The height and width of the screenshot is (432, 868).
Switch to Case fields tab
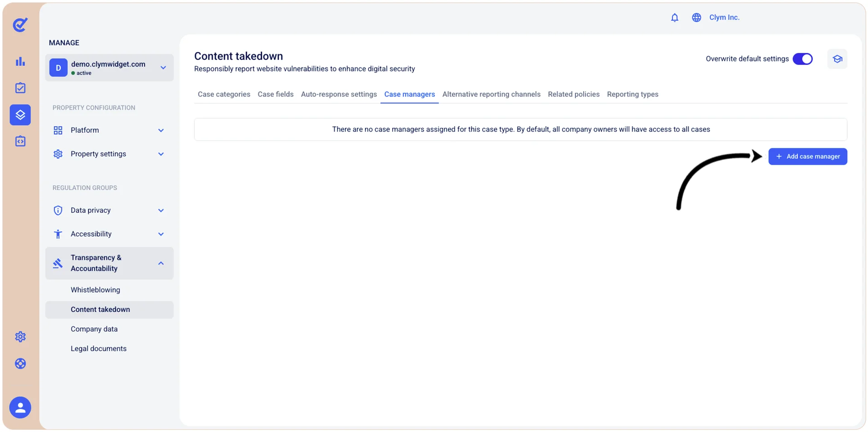[x=275, y=94]
